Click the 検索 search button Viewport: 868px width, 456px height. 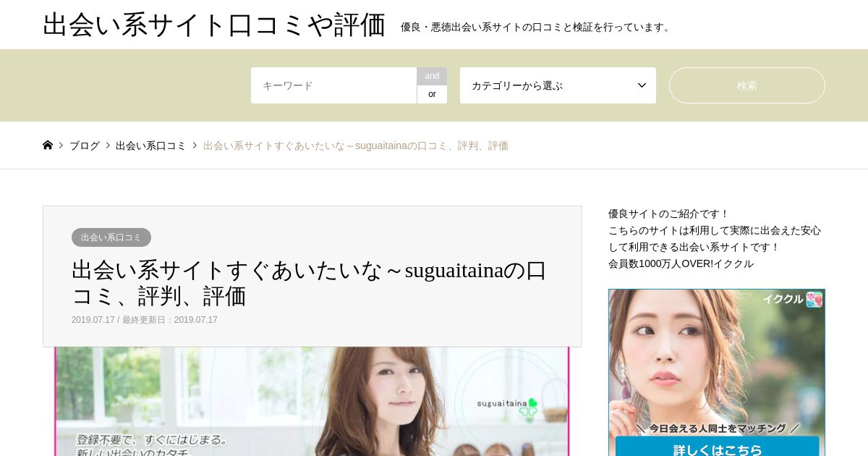tap(746, 85)
